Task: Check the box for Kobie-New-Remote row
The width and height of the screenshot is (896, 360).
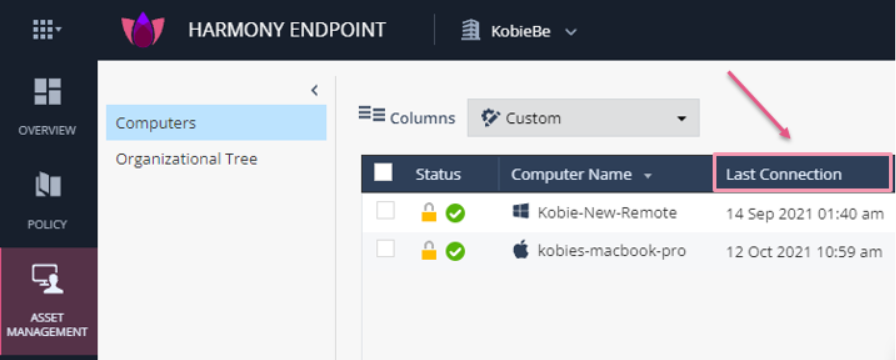Action: (385, 211)
